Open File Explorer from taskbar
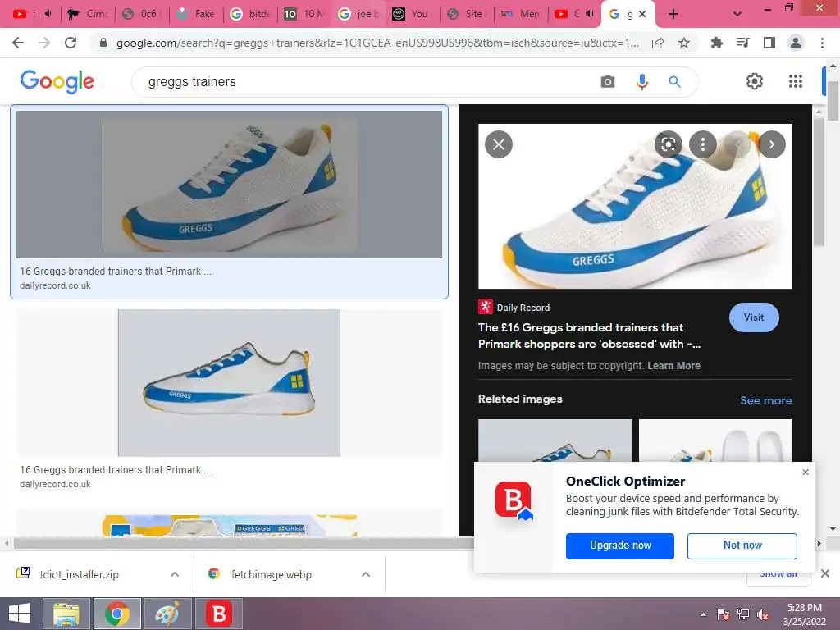 click(66, 614)
